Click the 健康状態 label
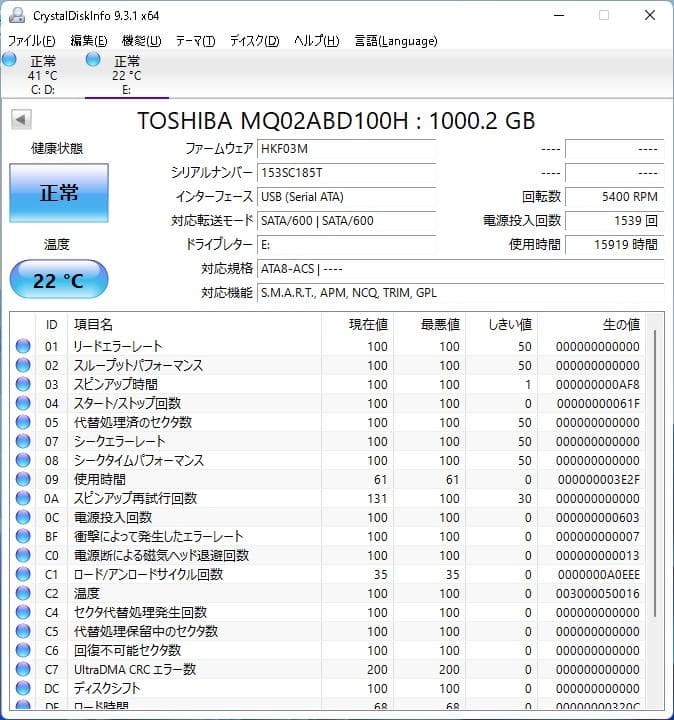This screenshot has height=720, width=674. point(57,148)
